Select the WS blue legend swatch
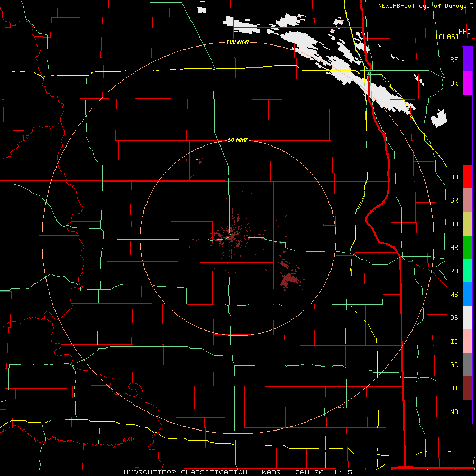Viewport: 476px width, 476px height. (467, 294)
